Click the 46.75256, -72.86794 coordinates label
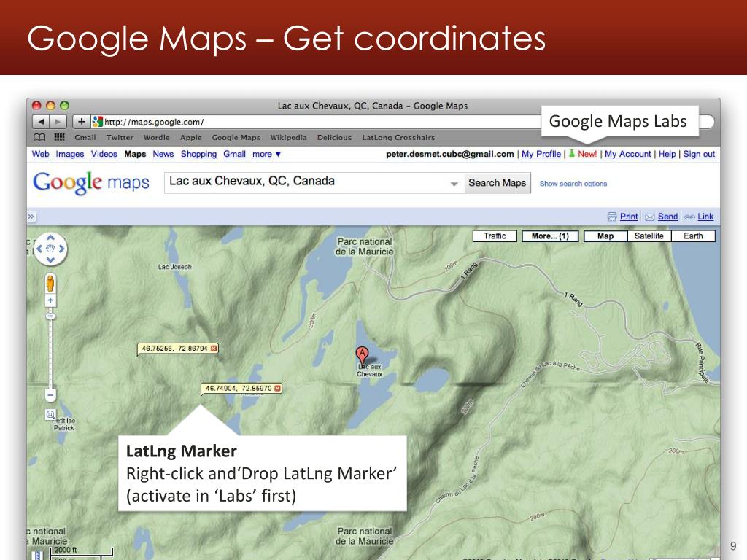The width and height of the screenshot is (747, 560). (x=174, y=349)
